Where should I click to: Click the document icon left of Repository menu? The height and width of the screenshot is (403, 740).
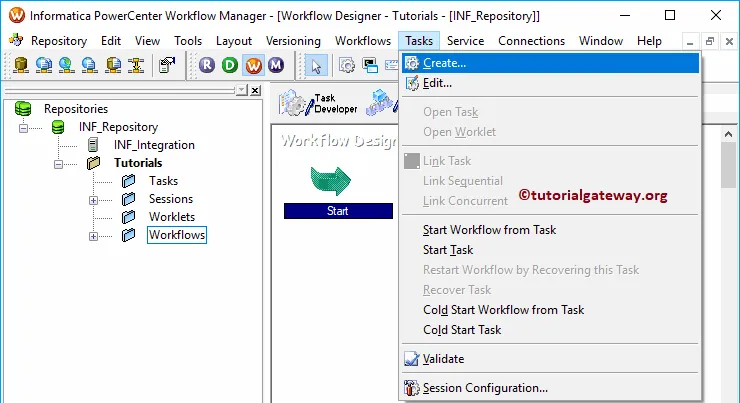(x=16, y=40)
